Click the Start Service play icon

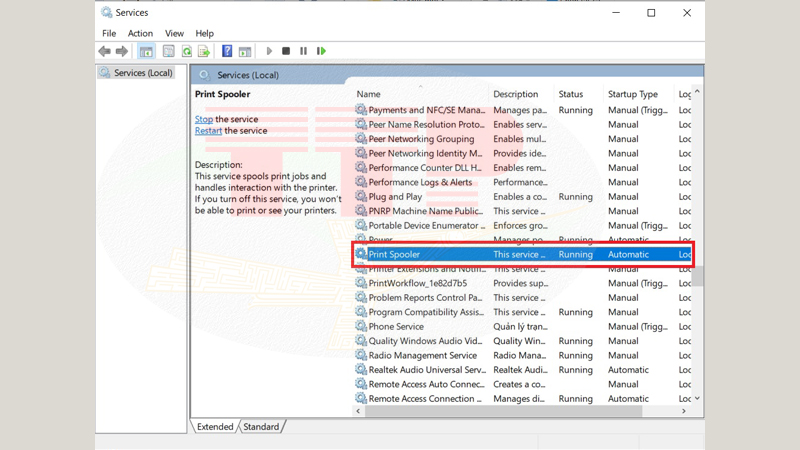(269, 51)
